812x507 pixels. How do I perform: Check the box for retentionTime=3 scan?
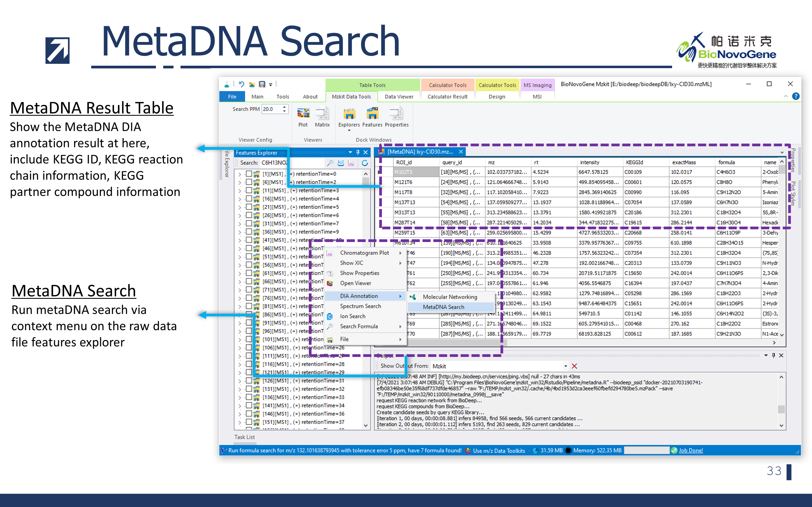[x=249, y=190]
